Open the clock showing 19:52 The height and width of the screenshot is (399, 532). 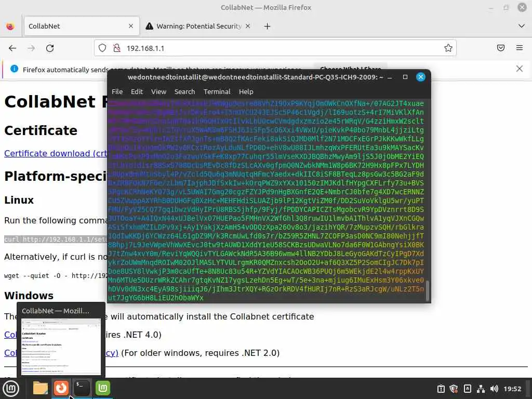pyautogui.click(x=512, y=389)
